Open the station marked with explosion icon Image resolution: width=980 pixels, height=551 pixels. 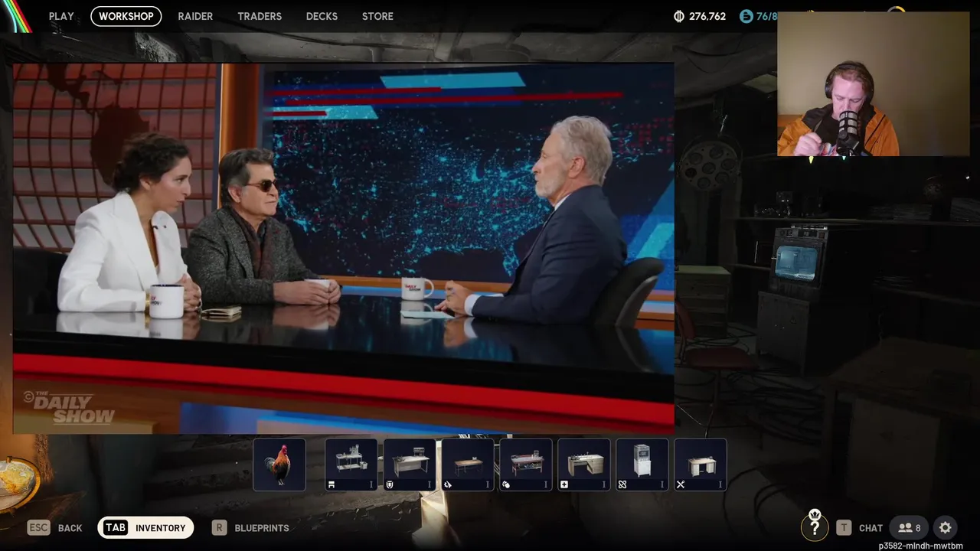pos(468,465)
